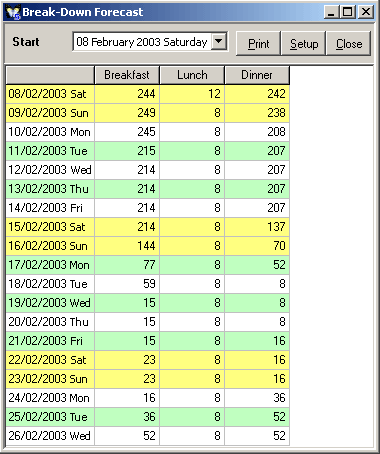Click the Lunch column header

click(x=192, y=75)
